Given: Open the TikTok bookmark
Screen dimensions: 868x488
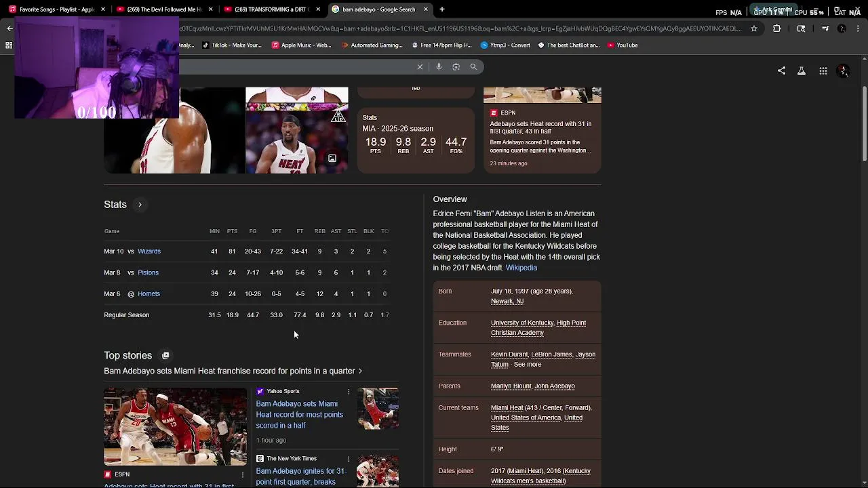Looking at the screenshot, I should point(232,45).
